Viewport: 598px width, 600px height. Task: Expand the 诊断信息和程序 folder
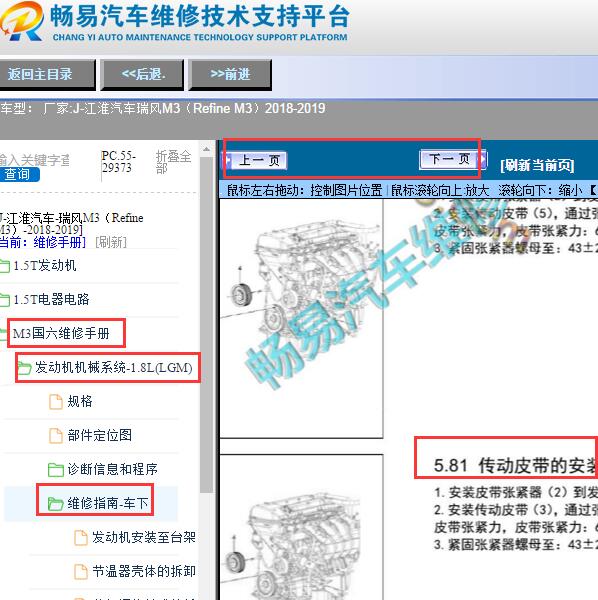coord(112,469)
